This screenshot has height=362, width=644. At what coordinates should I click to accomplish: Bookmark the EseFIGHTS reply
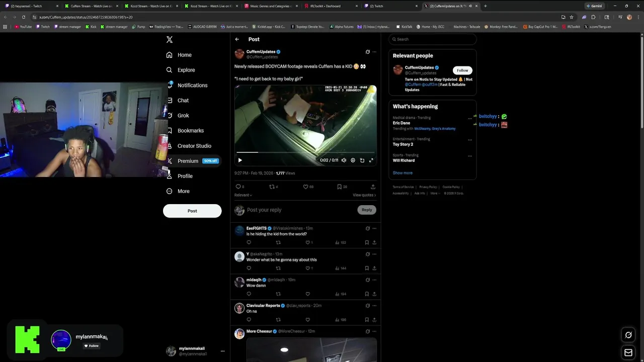click(x=367, y=242)
